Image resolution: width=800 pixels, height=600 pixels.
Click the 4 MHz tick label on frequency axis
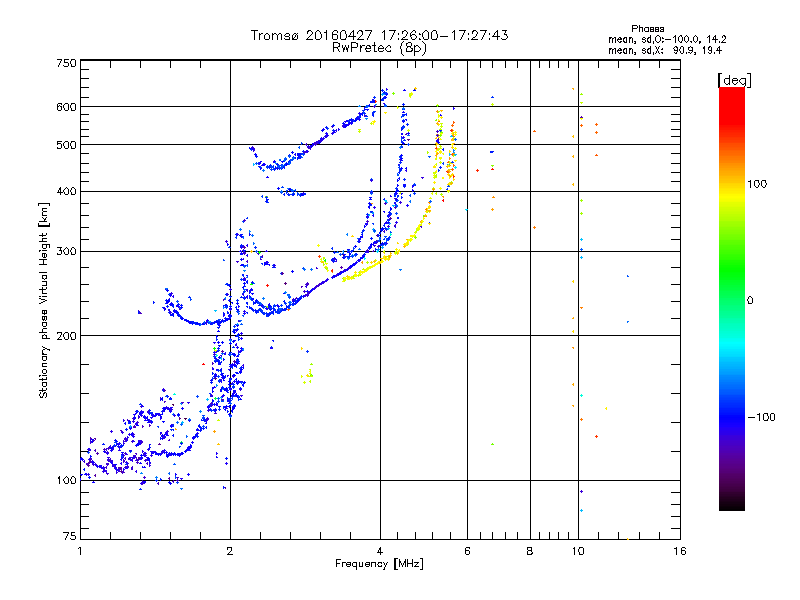point(380,551)
